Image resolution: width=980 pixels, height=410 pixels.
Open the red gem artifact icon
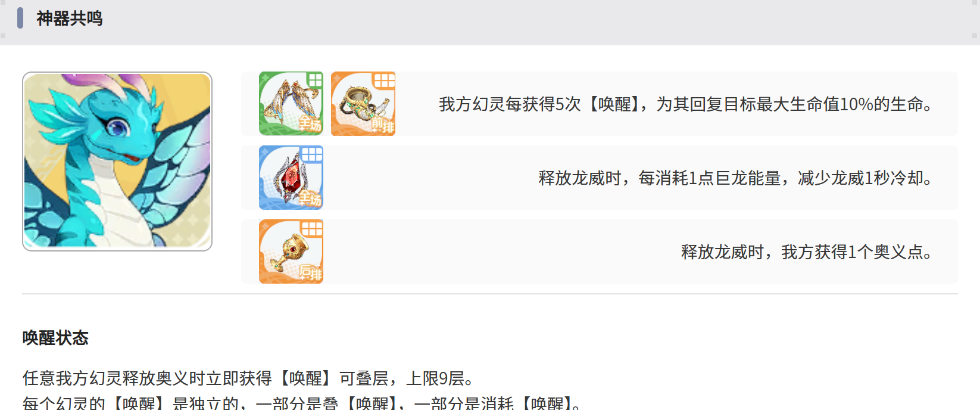(291, 178)
